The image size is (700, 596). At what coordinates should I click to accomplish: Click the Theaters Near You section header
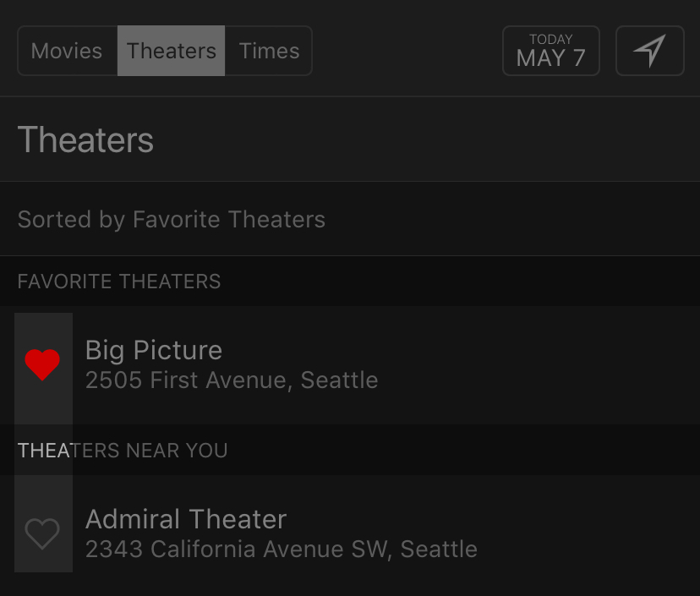point(123,451)
